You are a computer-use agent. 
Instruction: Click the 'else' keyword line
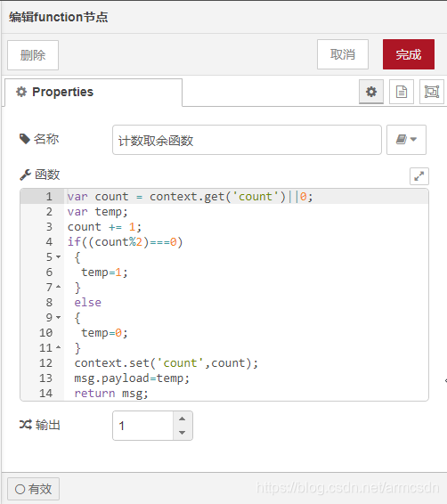88,303
